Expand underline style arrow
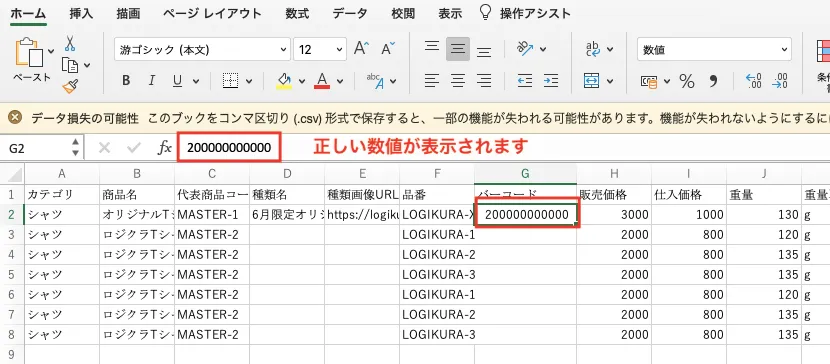The width and height of the screenshot is (830, 364). pos(196,81)
